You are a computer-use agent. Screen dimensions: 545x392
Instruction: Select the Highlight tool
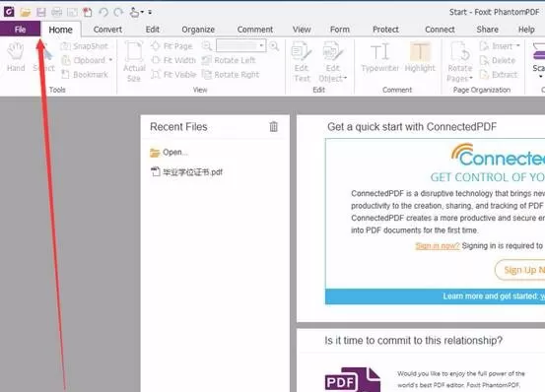pos(420,57)
